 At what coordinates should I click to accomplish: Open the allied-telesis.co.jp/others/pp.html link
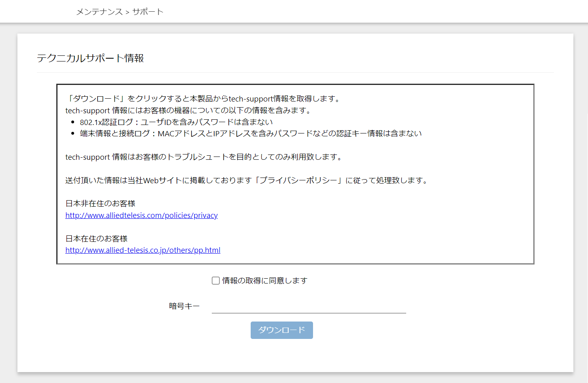[143, 250]
